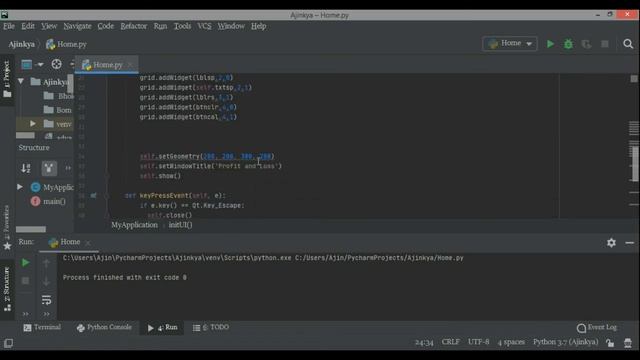Open the VCS menu

tap(204, 26)
